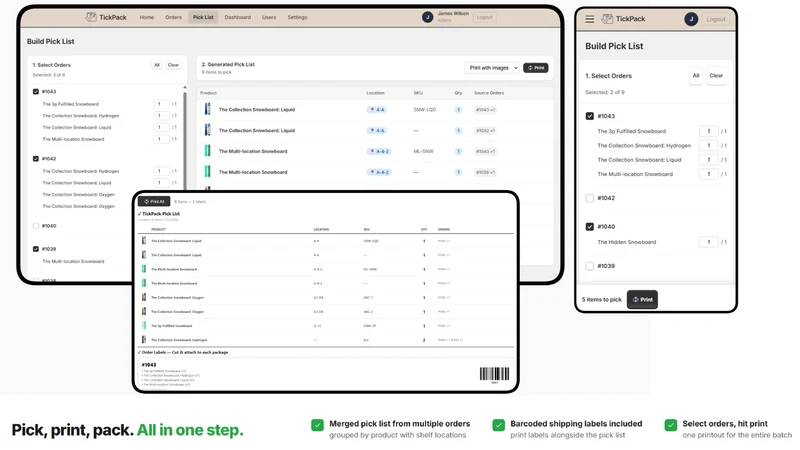Click green check beside Barcoded shipping labels

[498, 425]
